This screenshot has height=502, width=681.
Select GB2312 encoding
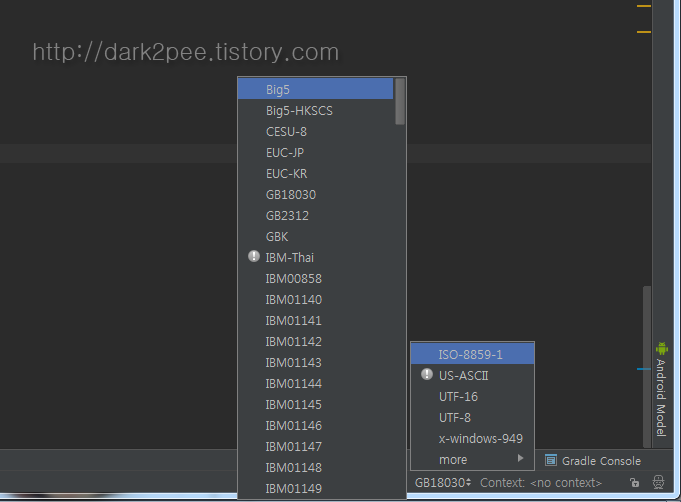coord(315,215)
